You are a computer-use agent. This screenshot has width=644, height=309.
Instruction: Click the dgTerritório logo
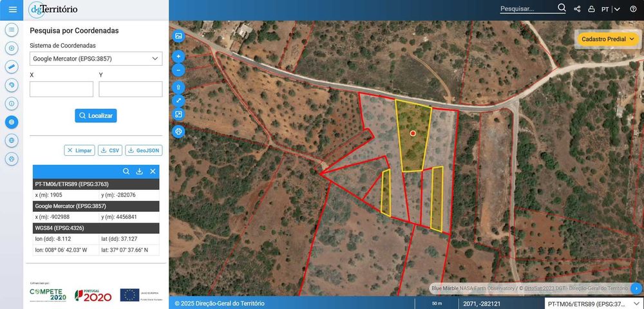pyautogui.click(x=53, y=10)
